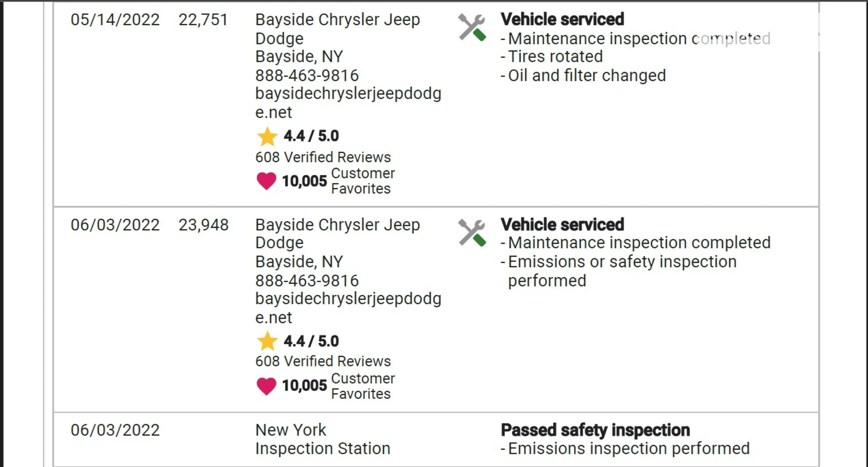Screen dimensions: 868x467
Task: Click the wrench icon for 06/03/2022 service
Action: click(x=472, y=232)
